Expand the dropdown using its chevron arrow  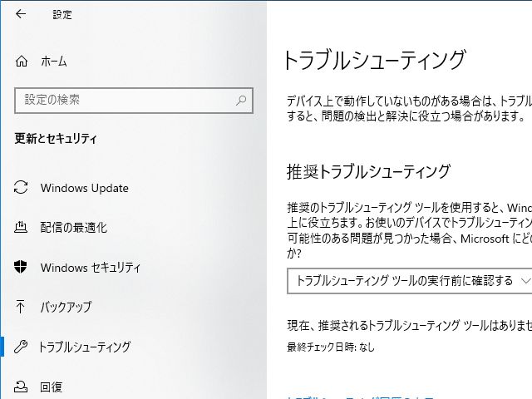tap(525, 281)
